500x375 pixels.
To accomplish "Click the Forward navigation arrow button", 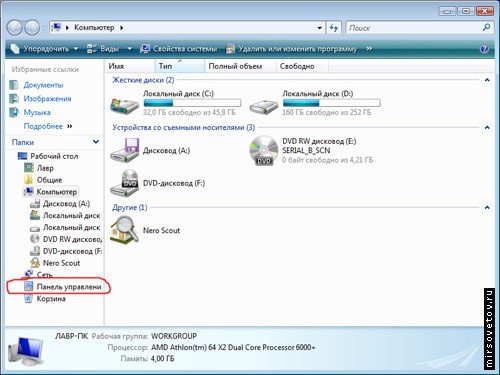I will tap(32, 28).
